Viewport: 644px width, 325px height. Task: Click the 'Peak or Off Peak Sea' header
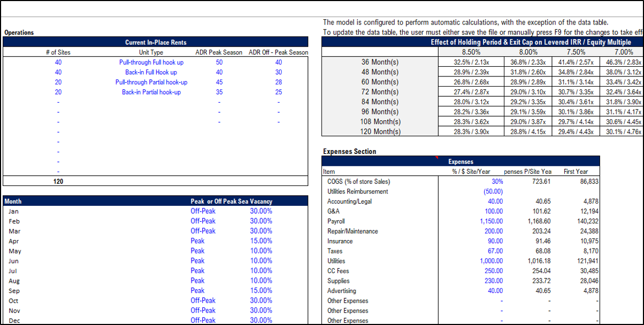217,202
